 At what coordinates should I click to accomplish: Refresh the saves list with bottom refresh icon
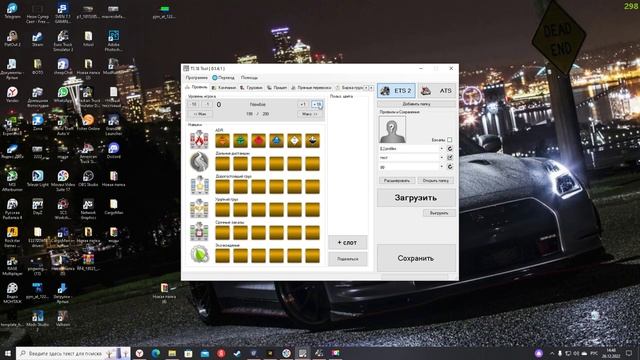tap(450, 167)
